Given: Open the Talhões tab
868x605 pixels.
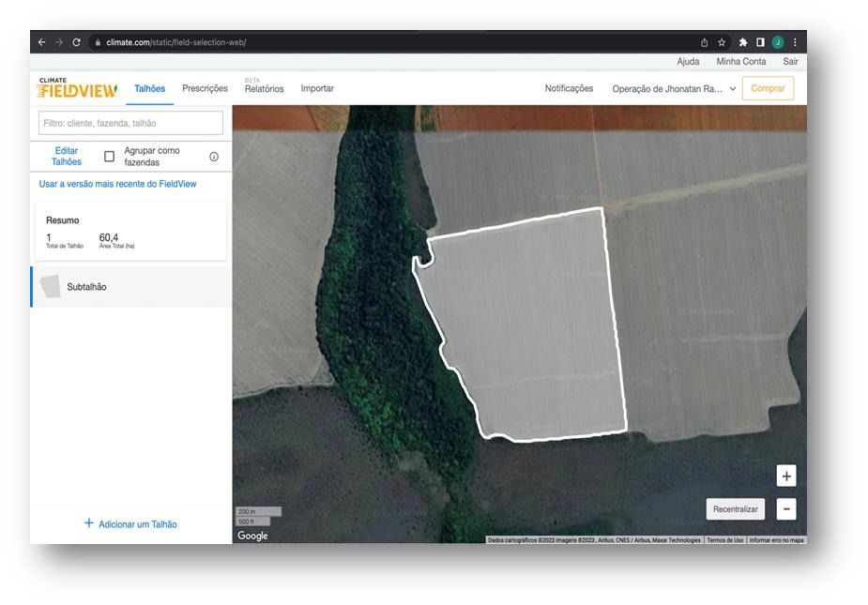Looking at the screenshot, I should [149, 89].
